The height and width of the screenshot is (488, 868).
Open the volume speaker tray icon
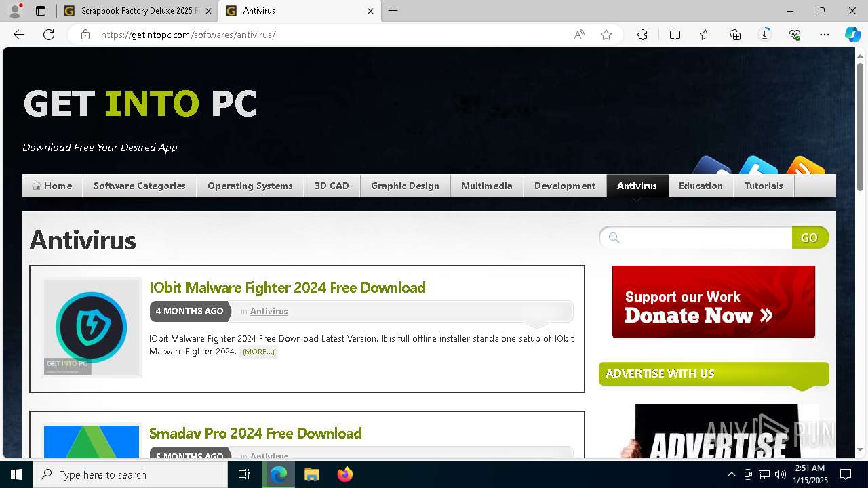coord(780,474)
